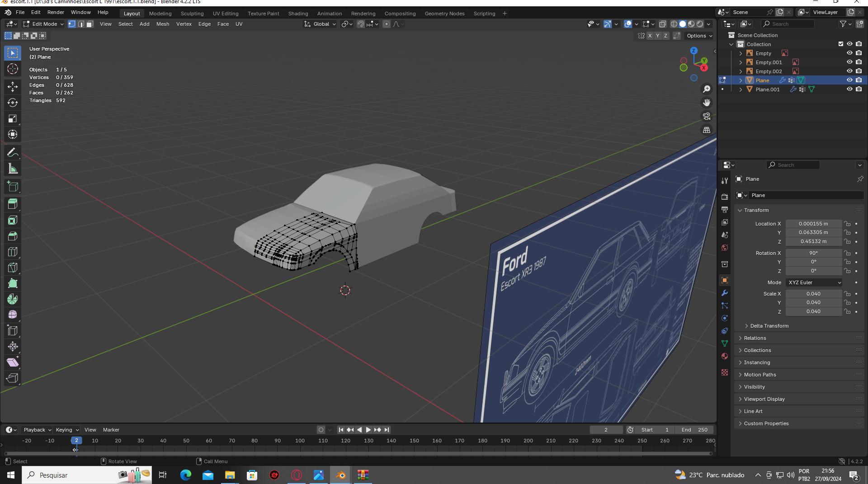Screen dimensions: 868x484
Task: Hide Empty.001 in the viewport
Action: (849, 62)
